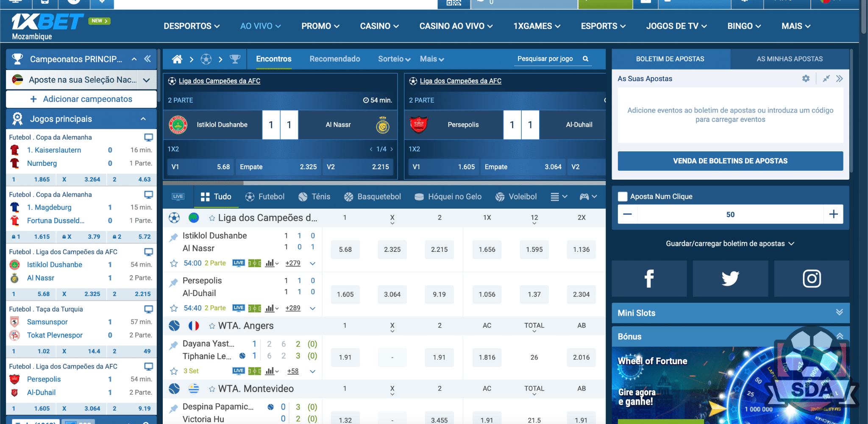Click VENDA DE BOLETINS DE APOSTAS button
The height and width of the screenshot is (424, 868).
pos(730,161)
